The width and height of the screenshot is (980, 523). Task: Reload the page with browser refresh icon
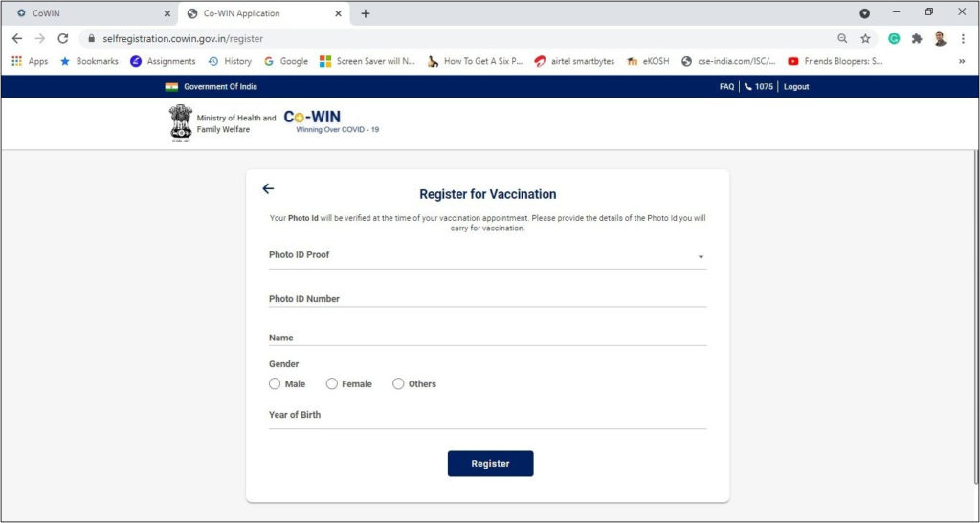click(63, 38)
